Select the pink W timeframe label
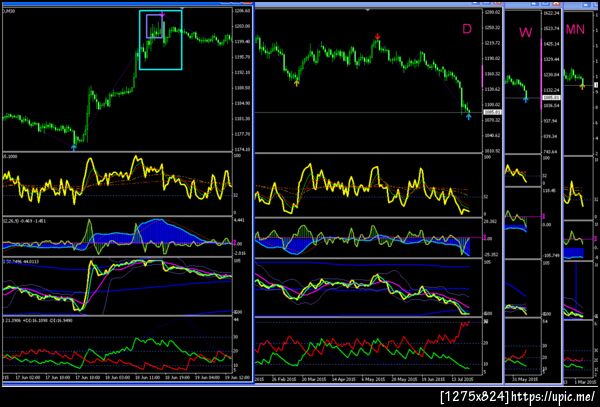The width and height of the screenshot is (600, 407). [525, 32]
